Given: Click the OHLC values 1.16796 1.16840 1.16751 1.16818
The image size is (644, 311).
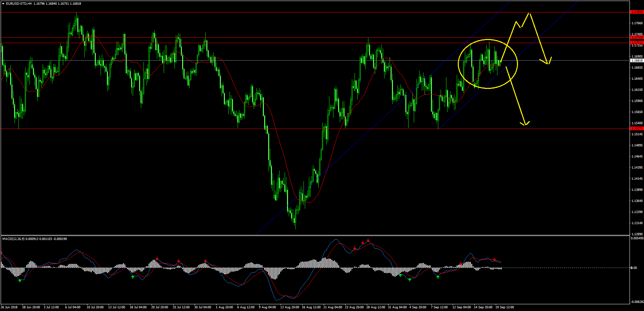Looking at the screenshot, I should pos(57,4).
